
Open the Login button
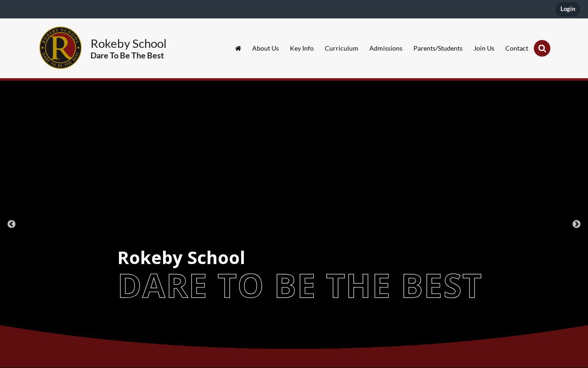pos(568,9)
